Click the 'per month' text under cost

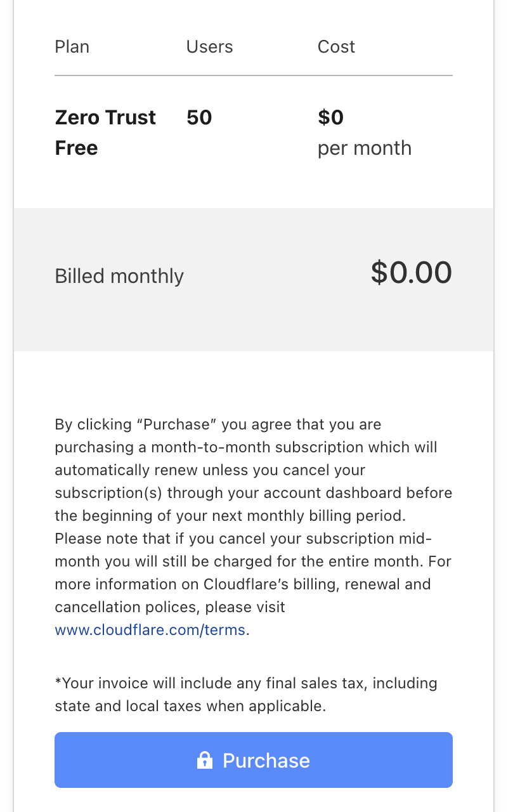point(364,148)
